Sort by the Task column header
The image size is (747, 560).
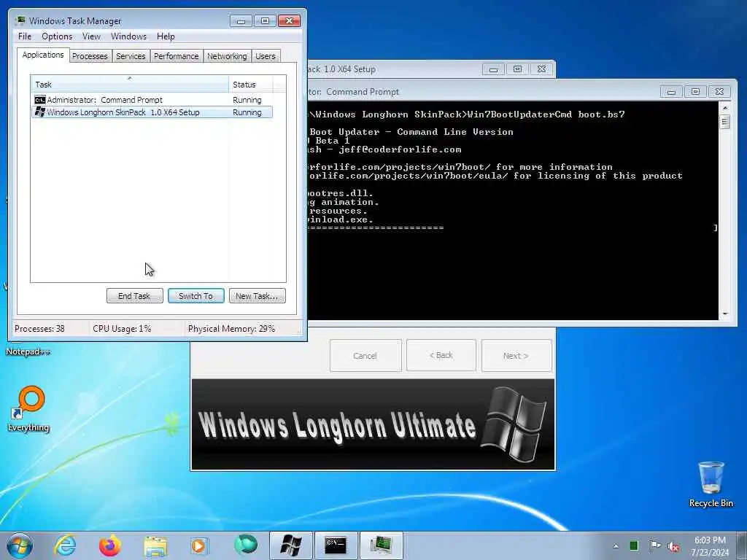[x=130, y=85]
